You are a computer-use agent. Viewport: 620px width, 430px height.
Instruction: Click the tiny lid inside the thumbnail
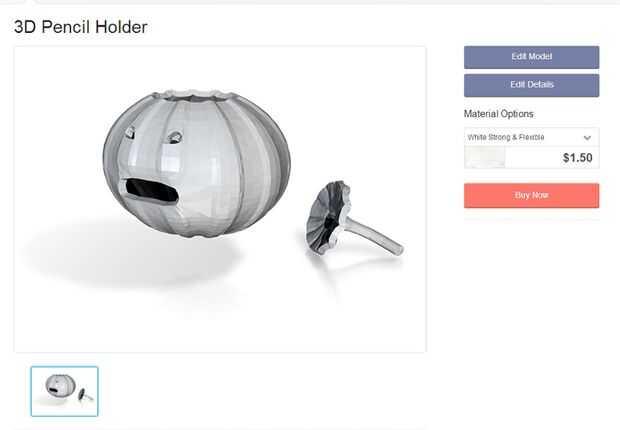click(85, 394)
